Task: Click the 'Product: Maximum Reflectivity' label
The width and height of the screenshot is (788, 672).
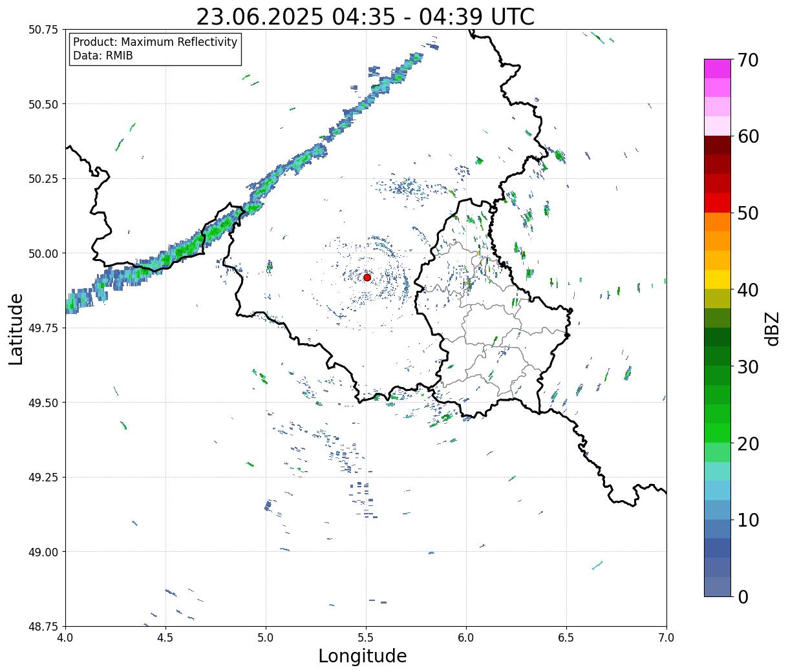Action: [x=155, y=42]
